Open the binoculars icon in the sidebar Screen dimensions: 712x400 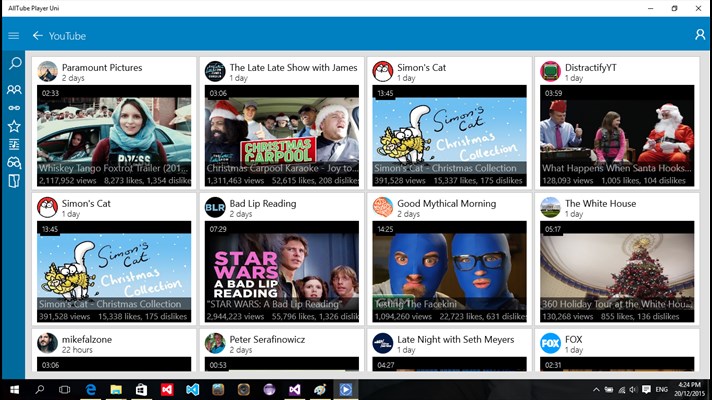tap(14, 163)
